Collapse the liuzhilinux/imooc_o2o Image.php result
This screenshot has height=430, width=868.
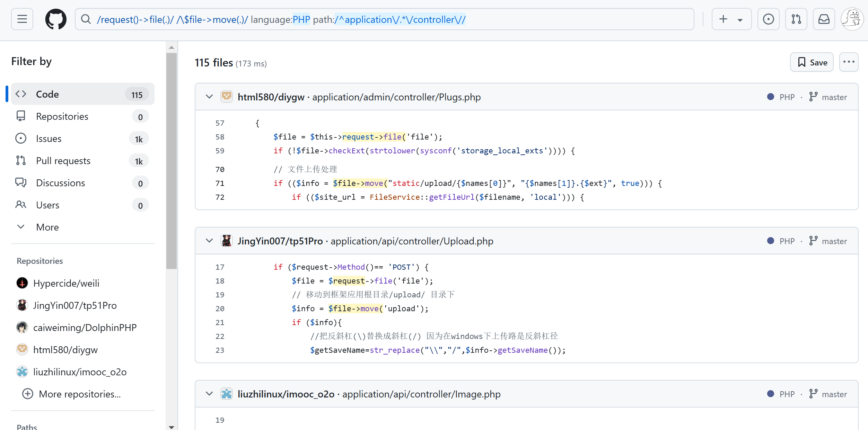click(209, 394)
